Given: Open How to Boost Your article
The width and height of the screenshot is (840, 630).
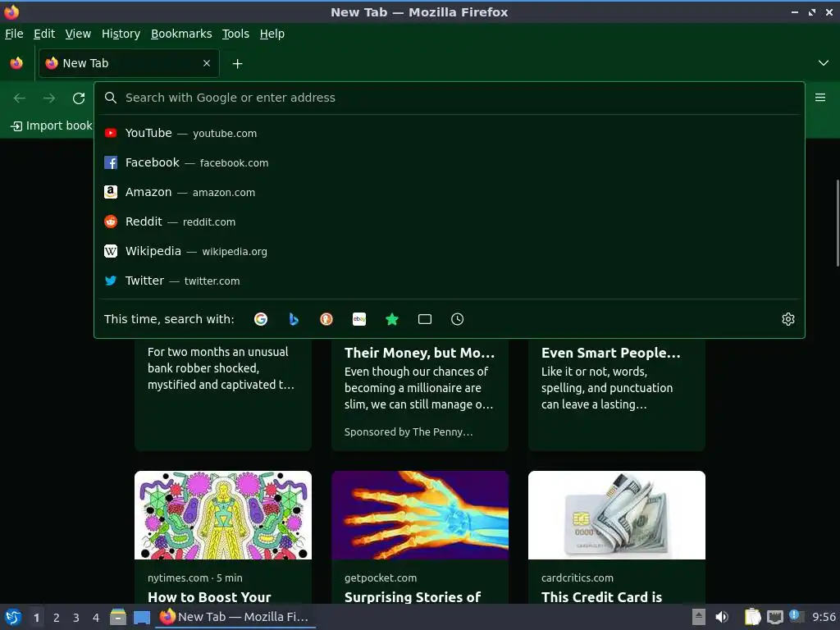Looking at the screenshot, I should point(209,597).
